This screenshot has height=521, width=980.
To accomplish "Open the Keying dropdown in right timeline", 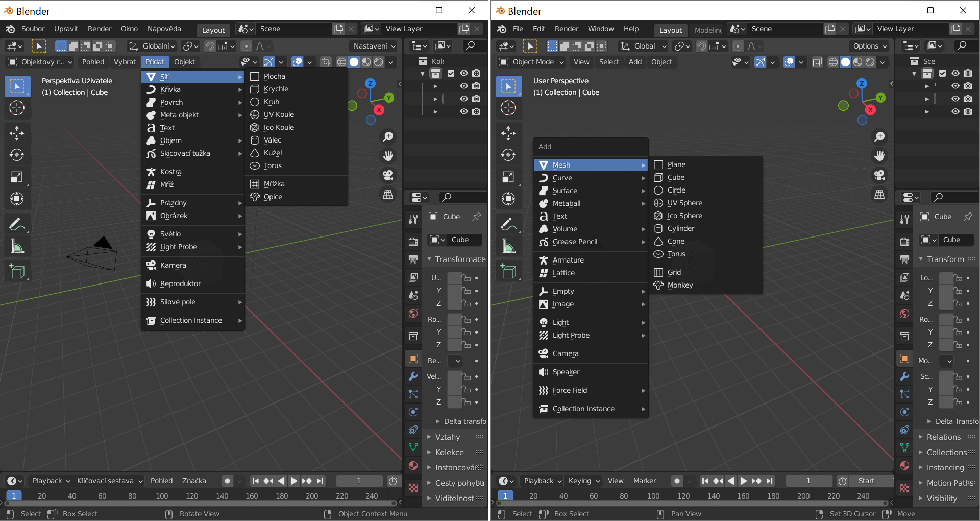I will pos(584,481).
